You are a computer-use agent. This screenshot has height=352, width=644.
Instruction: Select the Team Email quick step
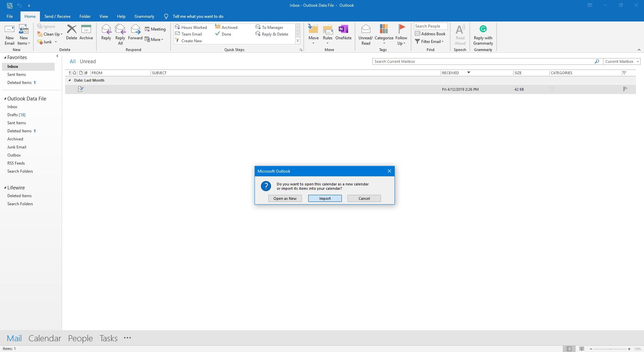[x=189, y=34]
